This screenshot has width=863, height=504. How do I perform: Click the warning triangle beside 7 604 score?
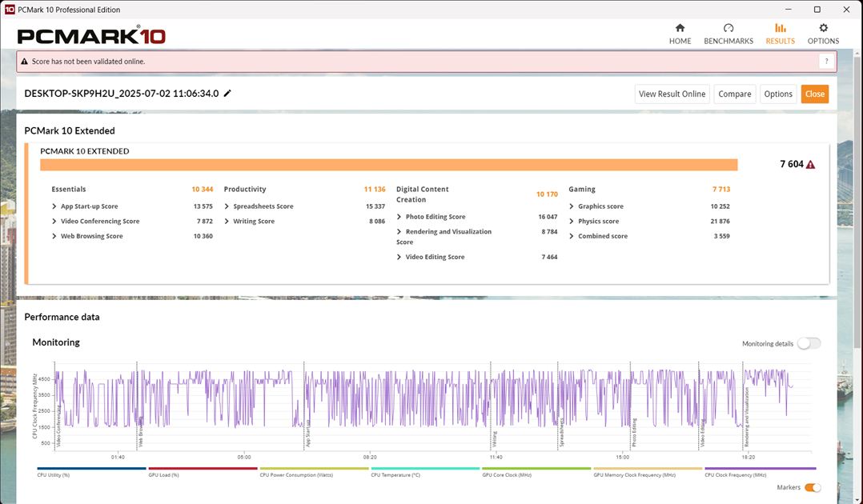pos(810,165)
